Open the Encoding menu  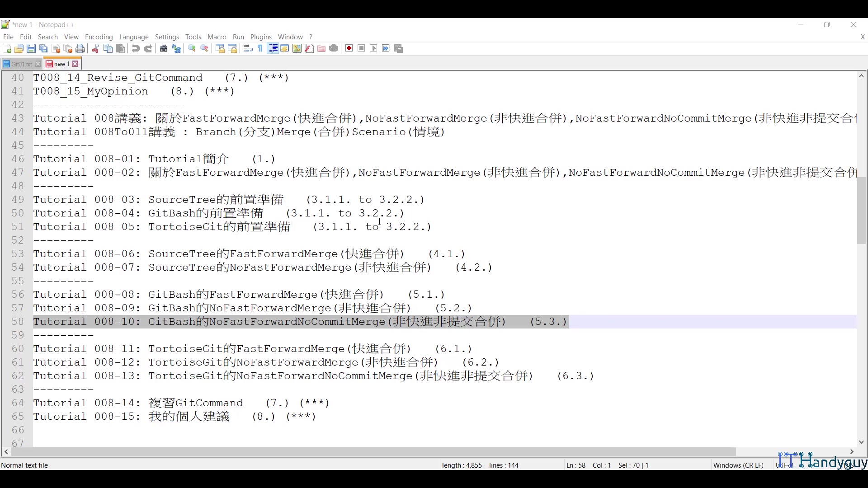(x=99, y=37)
